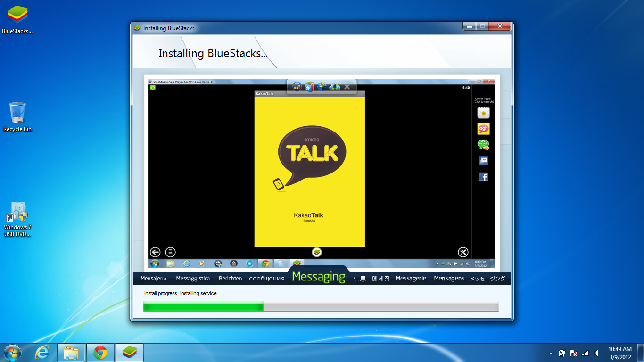644x362 pixels.
Task: Click the agit similar app icon
Action: (x=483, y=129)
